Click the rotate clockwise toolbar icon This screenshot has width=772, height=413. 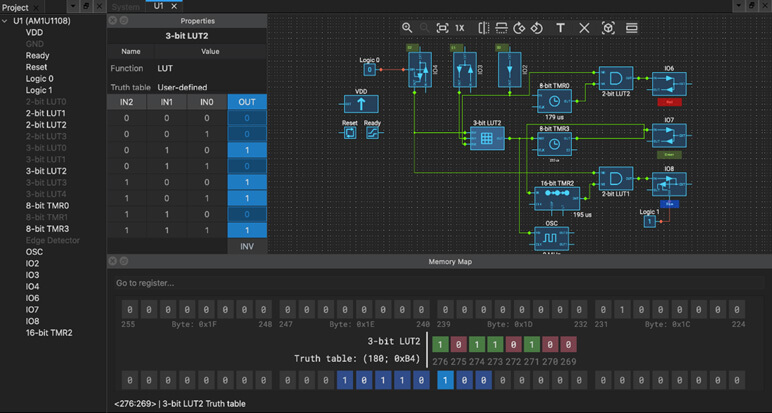[519, 29]
